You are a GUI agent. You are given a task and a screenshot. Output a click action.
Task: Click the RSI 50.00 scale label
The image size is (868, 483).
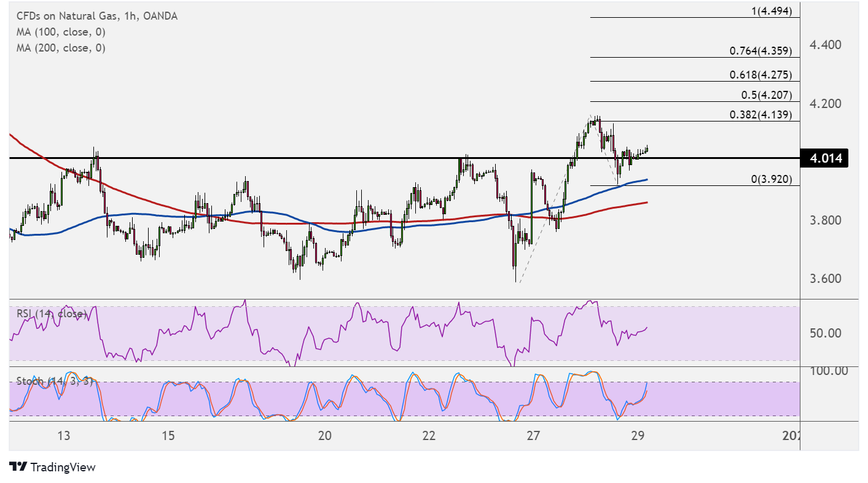coord(825,333)
